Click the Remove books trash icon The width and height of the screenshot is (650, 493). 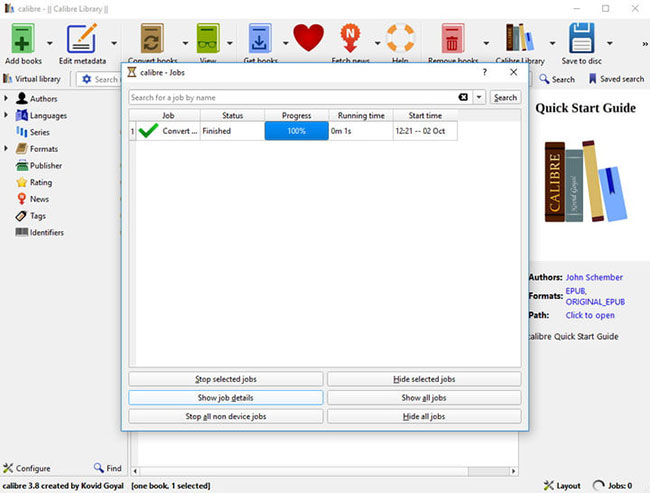coord(452,39)
